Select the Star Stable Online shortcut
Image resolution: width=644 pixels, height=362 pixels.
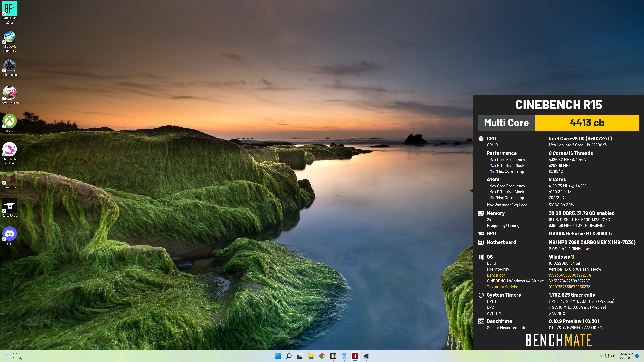[x=10, y=153]
